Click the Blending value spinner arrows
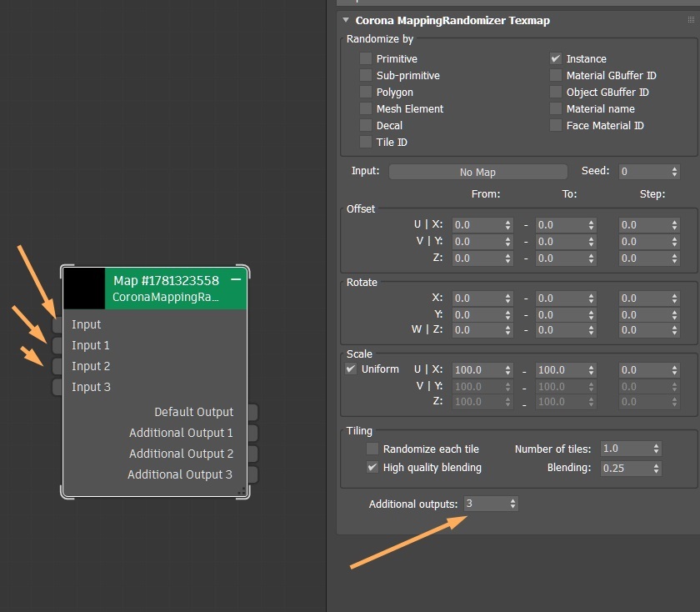 tap(656, 468)
